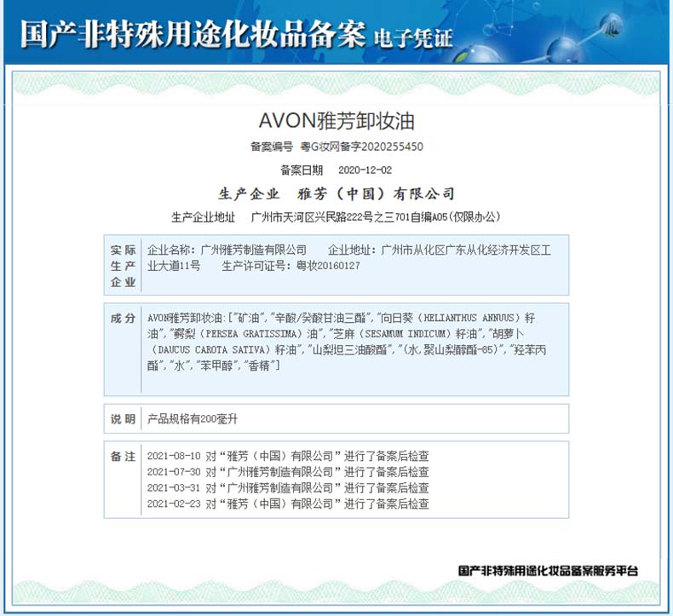Click the 2021-02-23 inspection record entry
The width and height of the screenshot is (673, 616).
(x=288, y=504)
